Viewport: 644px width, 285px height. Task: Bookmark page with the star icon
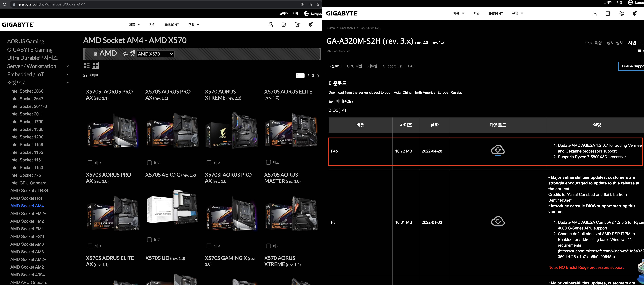coord(318,4)
